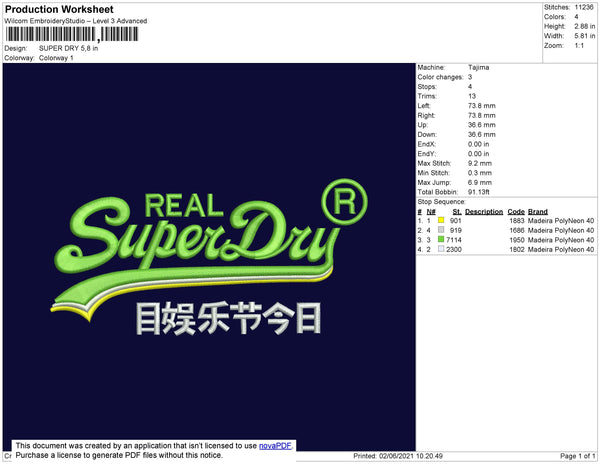Screen dimensions: 600x464
Task: Select the Up value '36.6 mm'
Action: (x=482, y=125)
